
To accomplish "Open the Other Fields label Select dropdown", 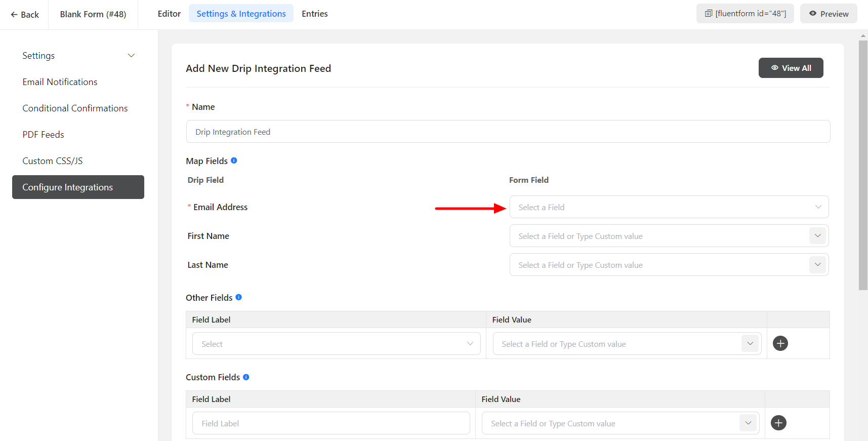I will point(336,344).
